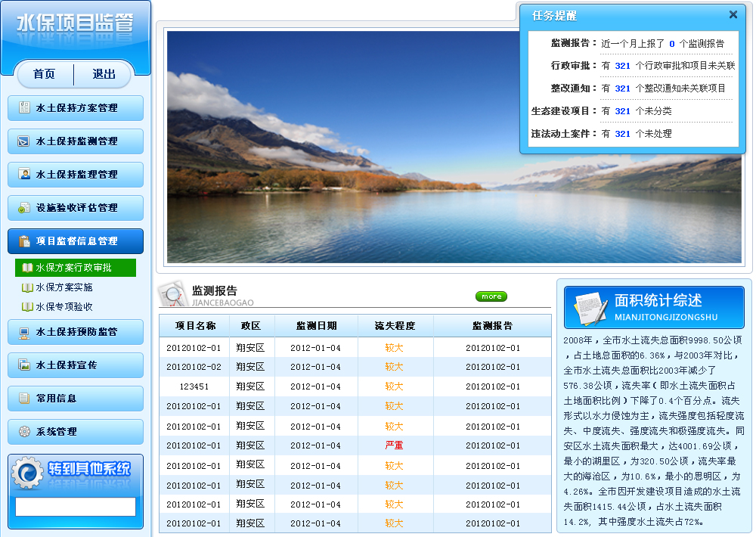Screen dimensions: 756x537
Task: Click the 转到其他系统 input box
Action: click(x=76, y=507)
